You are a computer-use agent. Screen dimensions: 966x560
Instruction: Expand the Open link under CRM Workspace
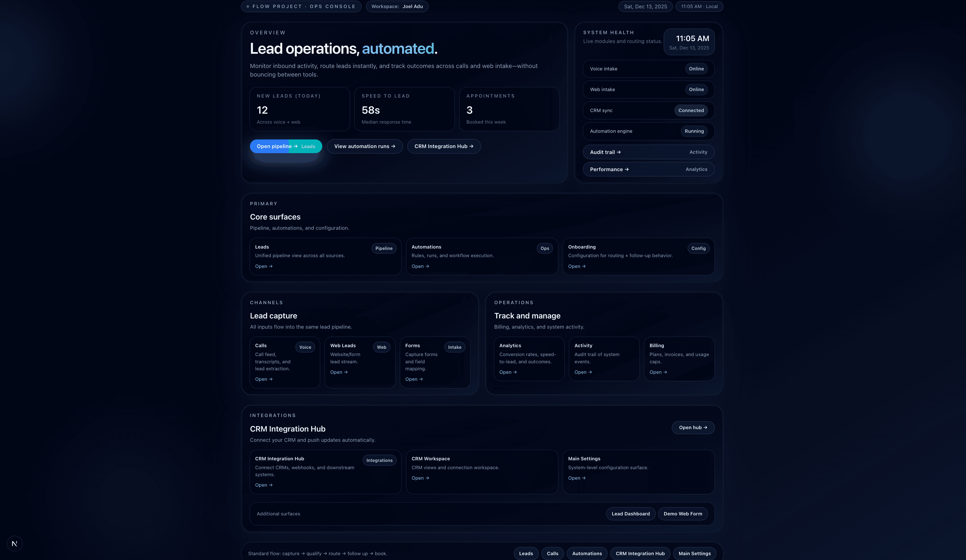pos(420,478)
